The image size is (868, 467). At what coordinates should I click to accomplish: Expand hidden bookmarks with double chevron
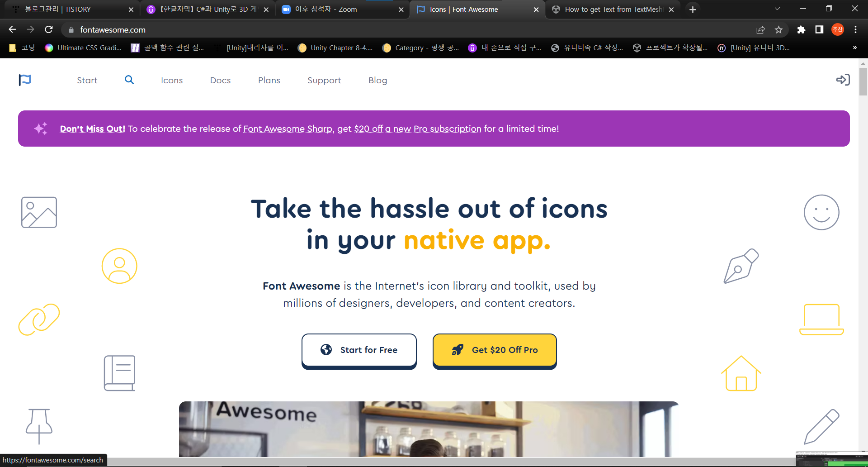pyautogui.click(x=854, y=48)
